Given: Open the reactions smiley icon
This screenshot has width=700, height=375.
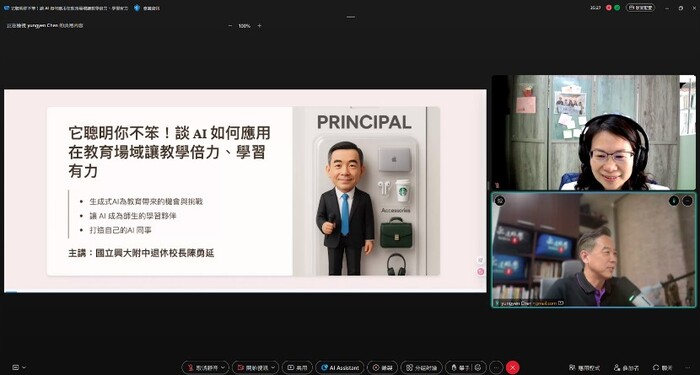Looking at the screenshot, I should [x=478, y=367].
